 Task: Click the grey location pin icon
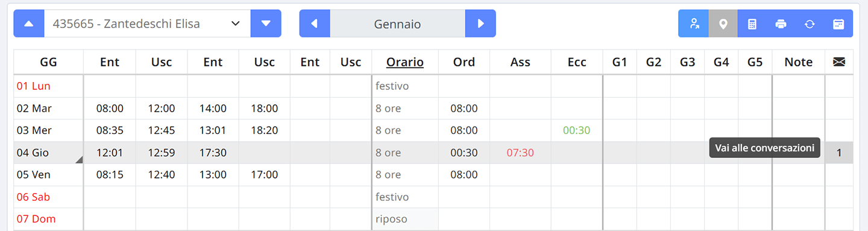[723, 24]
